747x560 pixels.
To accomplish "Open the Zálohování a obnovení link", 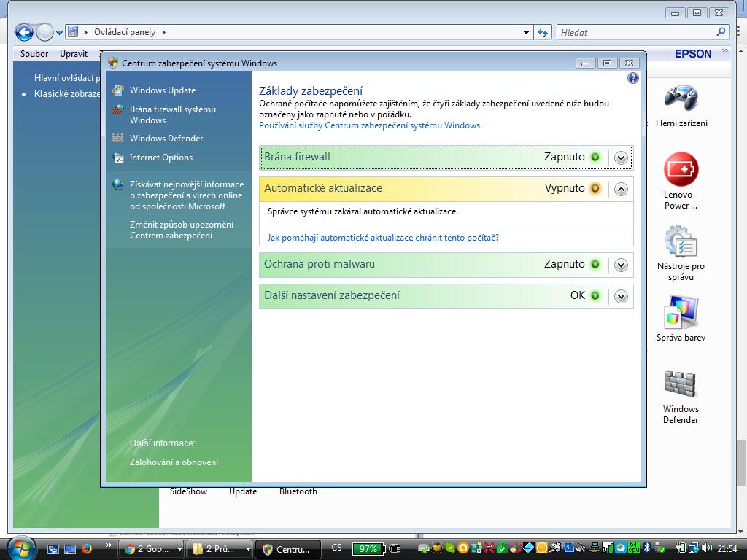I will click(x=174, y=462).
